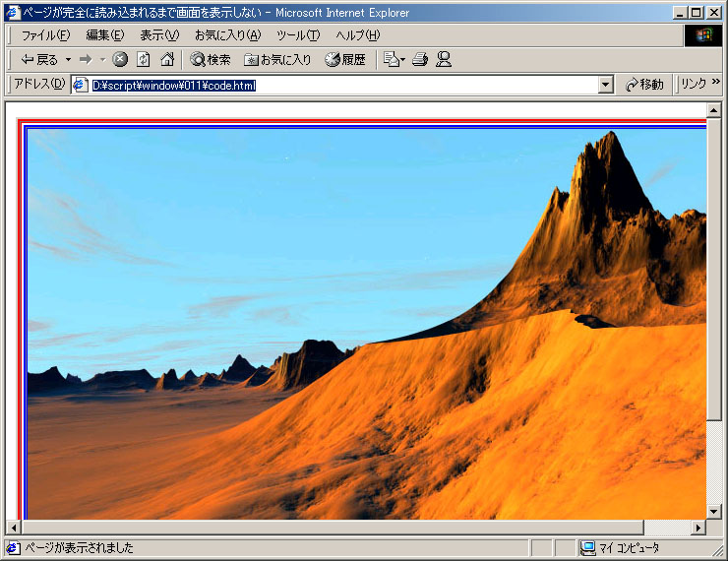
Task: Show the 履歴 history pane
Action: [345, 59]
